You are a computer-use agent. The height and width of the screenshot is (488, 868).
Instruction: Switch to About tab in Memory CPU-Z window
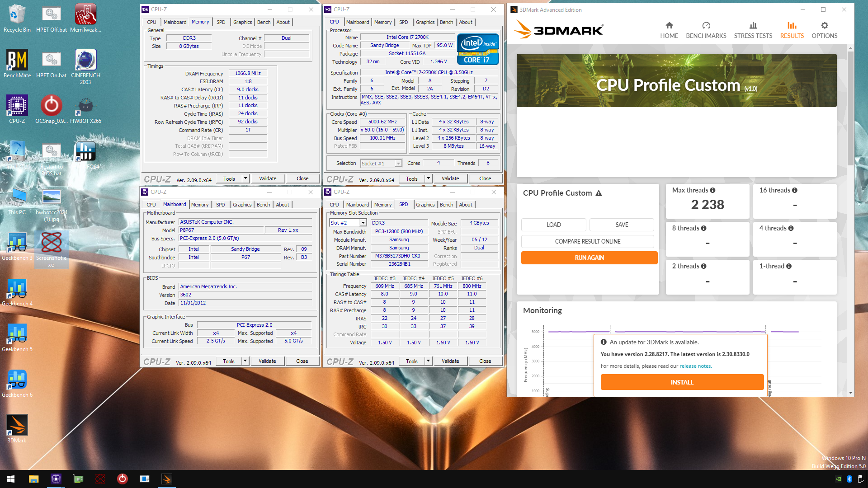(x=283, y=22)
